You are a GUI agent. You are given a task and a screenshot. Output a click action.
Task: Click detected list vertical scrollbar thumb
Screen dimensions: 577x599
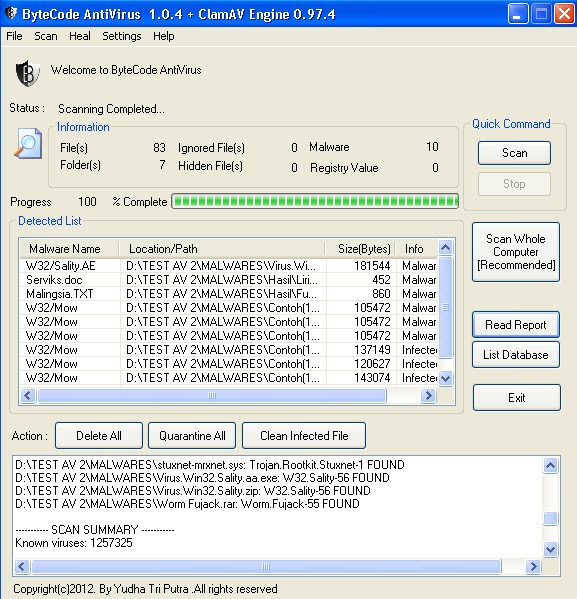446,307
